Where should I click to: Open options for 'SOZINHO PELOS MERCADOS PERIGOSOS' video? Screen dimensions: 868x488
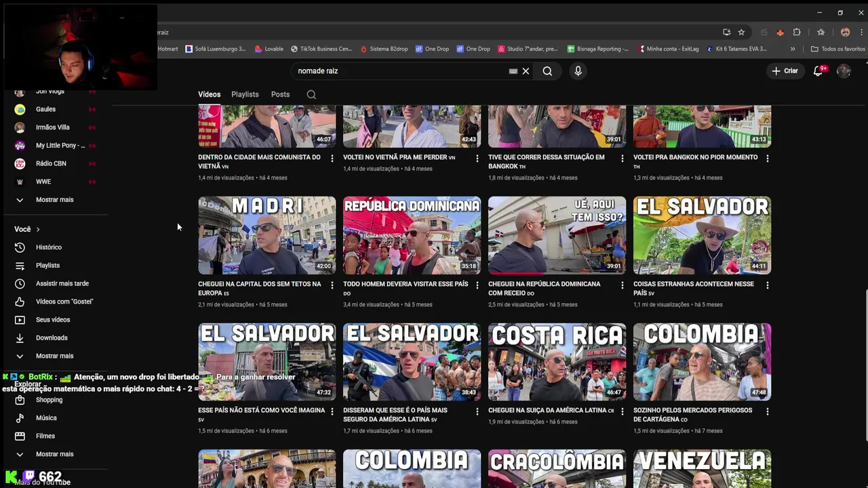click(767, 411)
